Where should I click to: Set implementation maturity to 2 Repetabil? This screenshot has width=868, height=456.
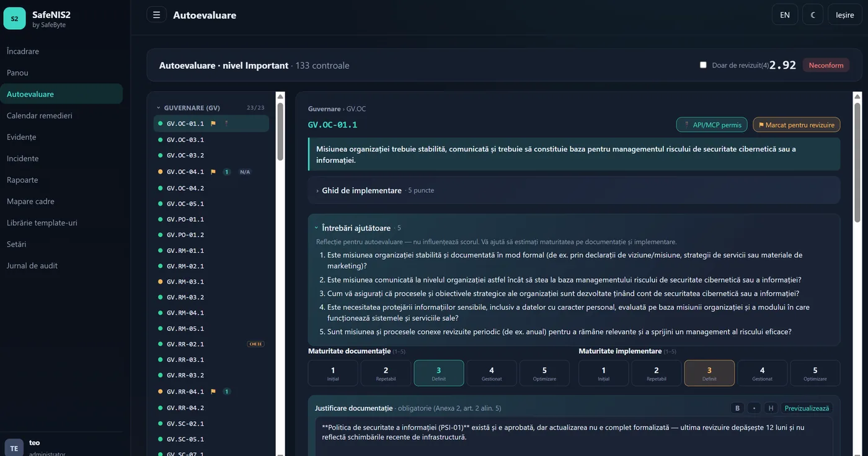[x=657, y=373]
